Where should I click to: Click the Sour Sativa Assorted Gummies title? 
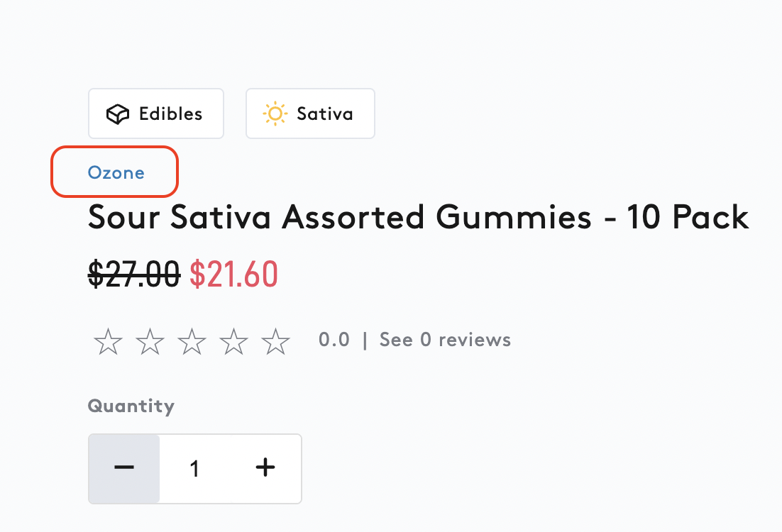[x=419, y=217]
